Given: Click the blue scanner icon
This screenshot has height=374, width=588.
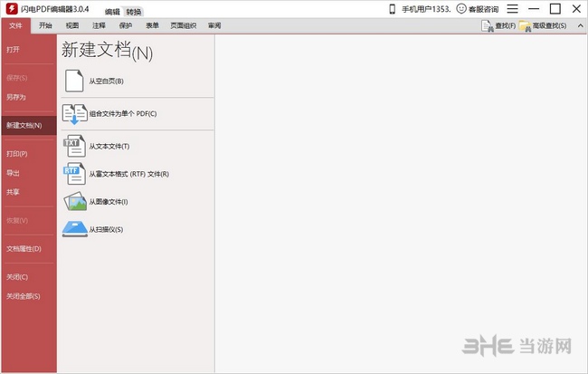Looking at the screenshot, I should tap(75, 229).
